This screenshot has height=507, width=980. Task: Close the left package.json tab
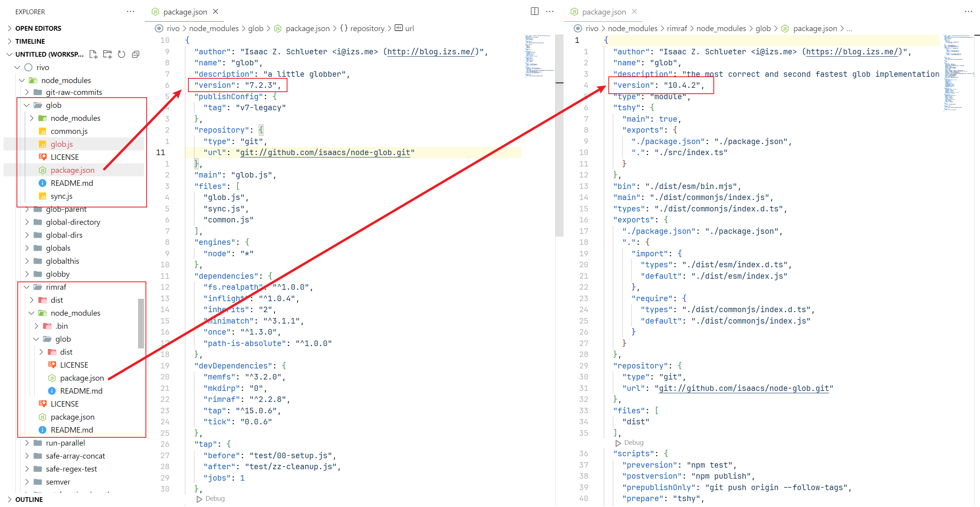216,11
